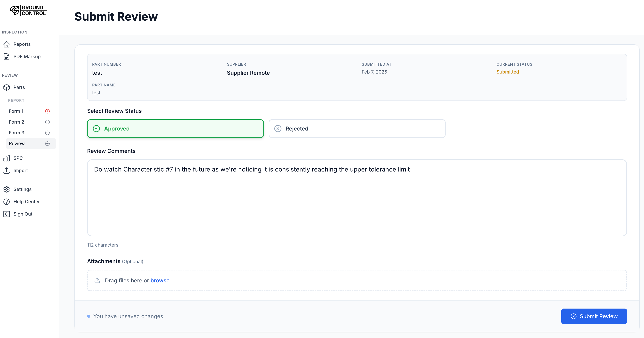Select the Rejected review status
Image resolution: width=644 pixels, height=338 pixels.
point(357,129)
